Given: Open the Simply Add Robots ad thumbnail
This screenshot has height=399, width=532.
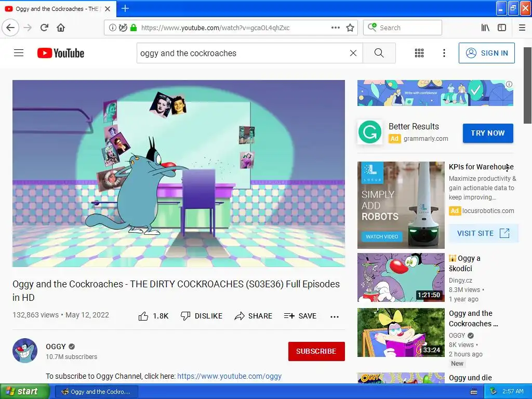Looking at the screenshot, I should coord(401,205).
